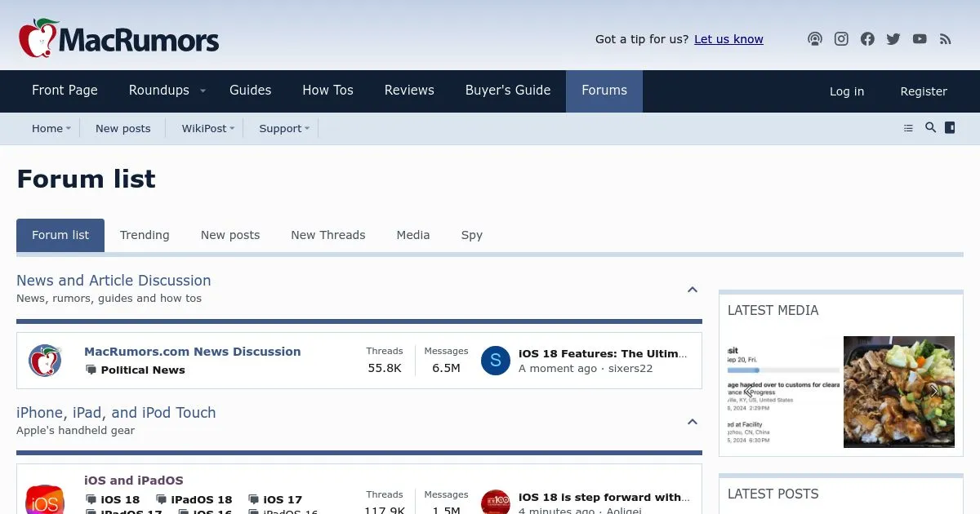Open the Support dropdown menu
Image resolution: width=980 pixels, height=514 pixels.
coord(307,128)
